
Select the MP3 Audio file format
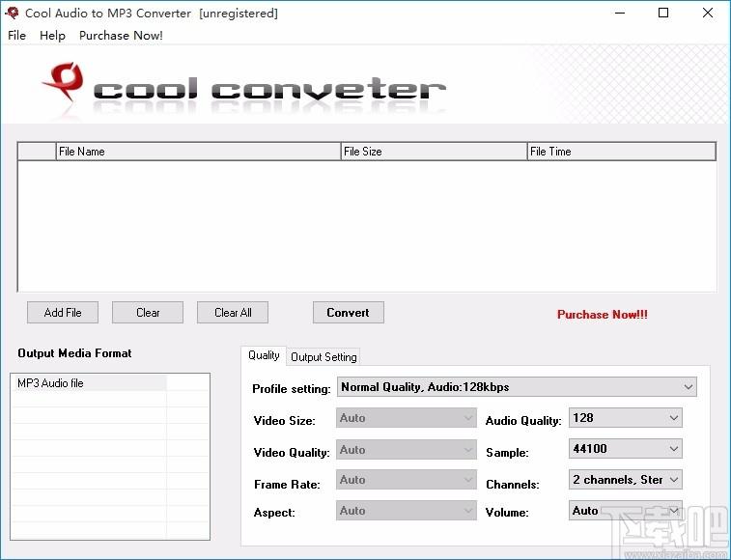point(89,383)
